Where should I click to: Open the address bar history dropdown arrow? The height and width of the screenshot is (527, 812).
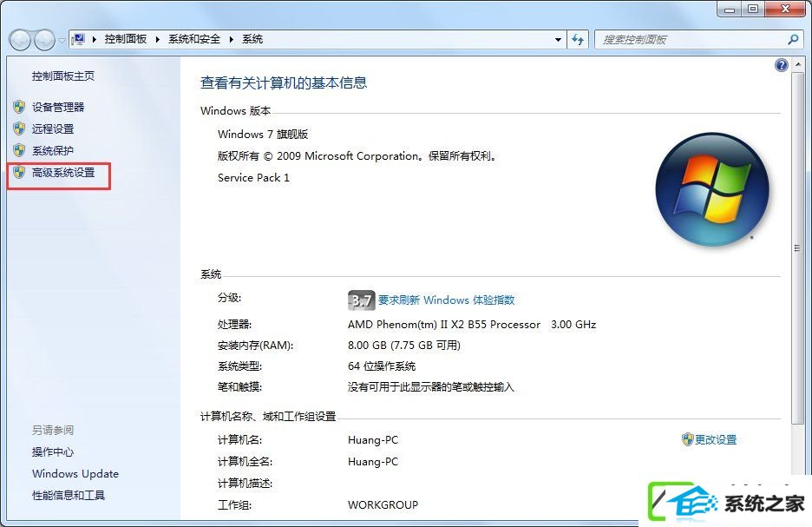(558, 39)
